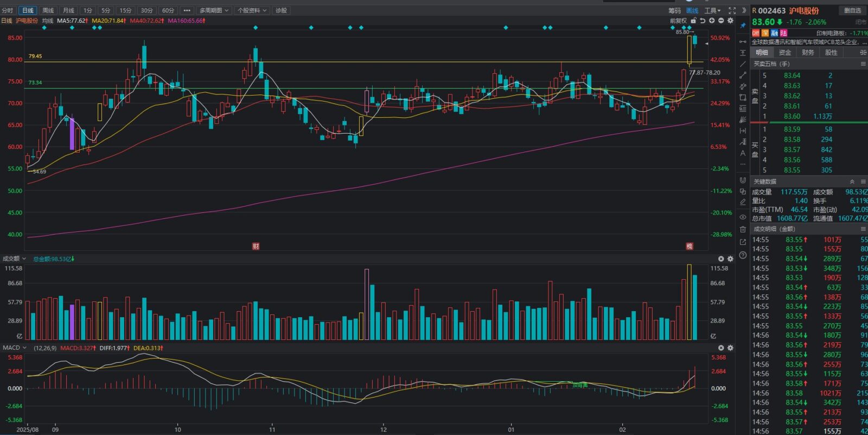Click the yellow 79.45 horizontal price line
The image size is (868, 435).
point(325,62)
